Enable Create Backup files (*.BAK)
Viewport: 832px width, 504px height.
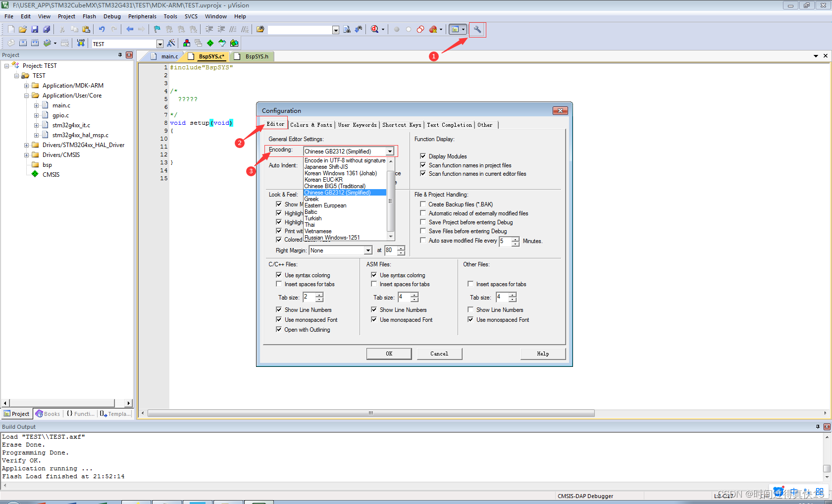click(423, 204)
